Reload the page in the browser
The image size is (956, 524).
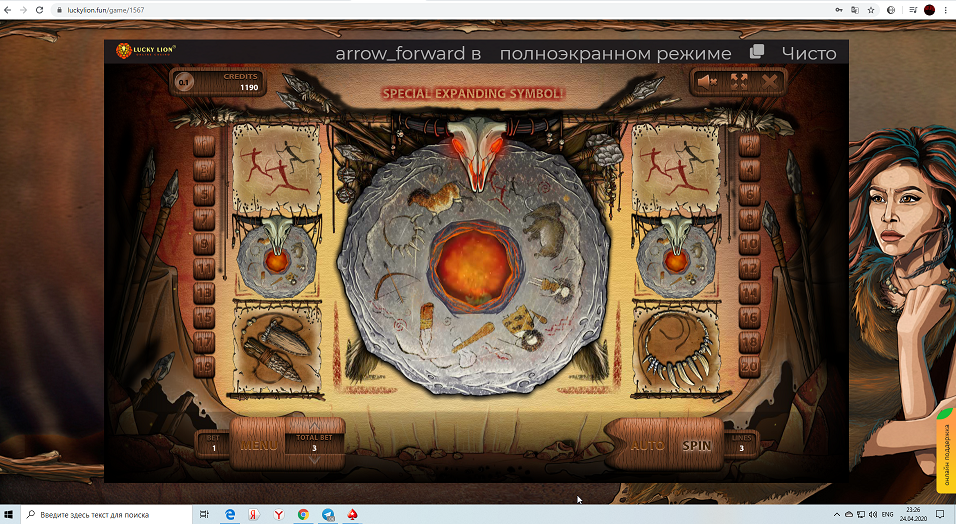tap(39, 10)
